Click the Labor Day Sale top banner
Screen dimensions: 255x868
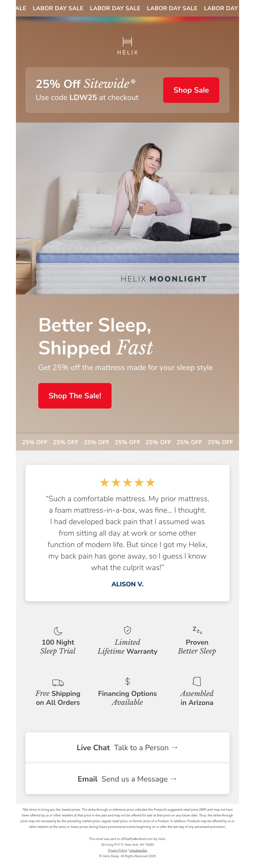coord(127,8)
